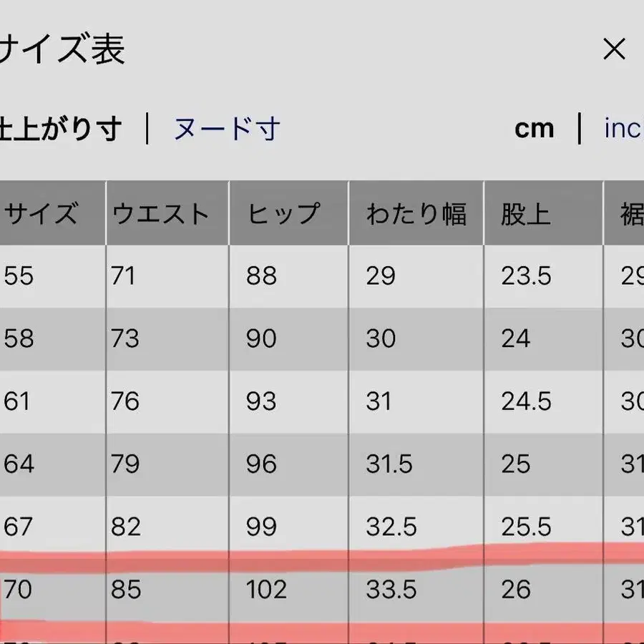Open the サイズ表 title header
This screenshot has width=644, height=644.
click(64, 50)
